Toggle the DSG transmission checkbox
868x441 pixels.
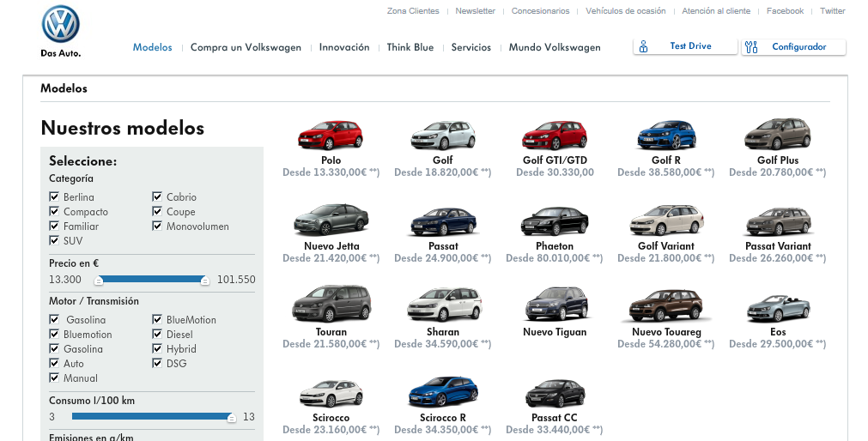coord(156,363)
